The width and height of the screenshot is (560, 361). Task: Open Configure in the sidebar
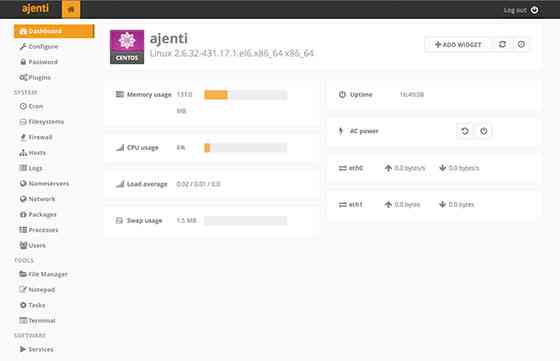(x=39, y=46)
